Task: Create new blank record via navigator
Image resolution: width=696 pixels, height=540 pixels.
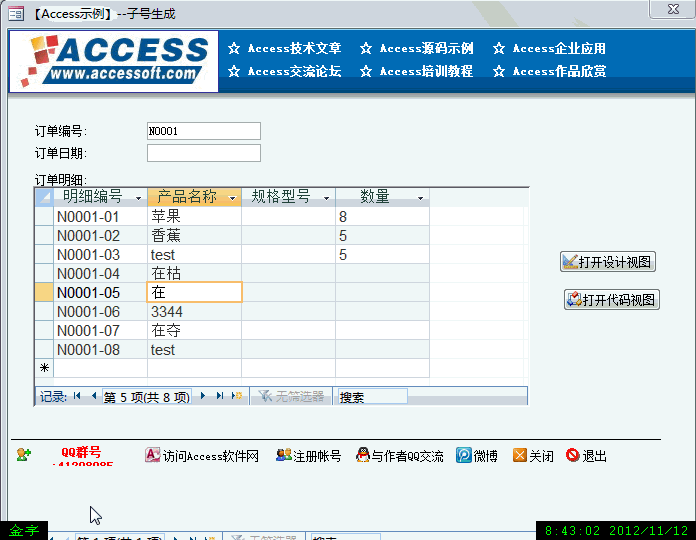Action: tap(237, 396)
